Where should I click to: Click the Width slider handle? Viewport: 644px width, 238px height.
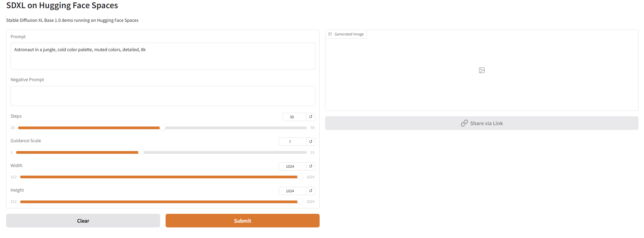pyautogui.click(x=300, y=177)
